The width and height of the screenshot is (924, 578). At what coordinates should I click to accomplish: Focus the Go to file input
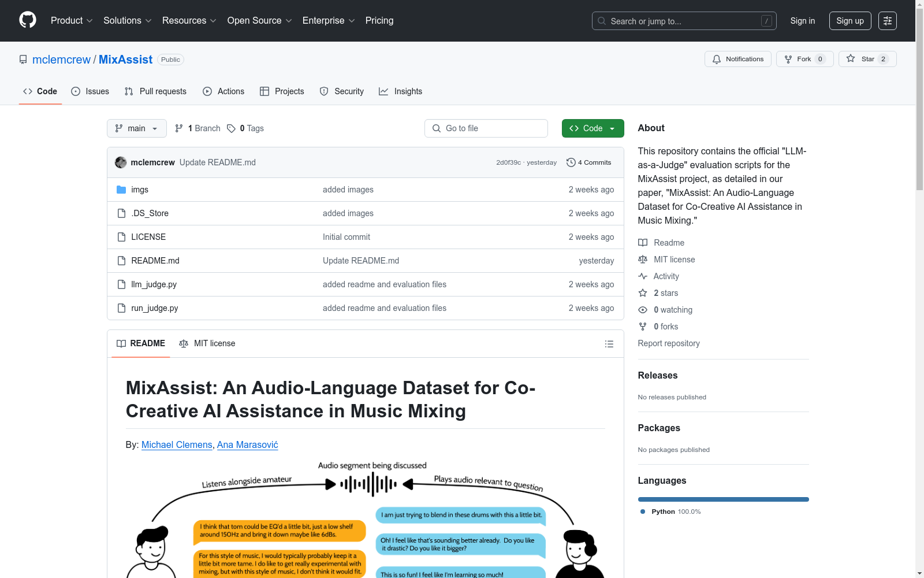coord(486,128)
